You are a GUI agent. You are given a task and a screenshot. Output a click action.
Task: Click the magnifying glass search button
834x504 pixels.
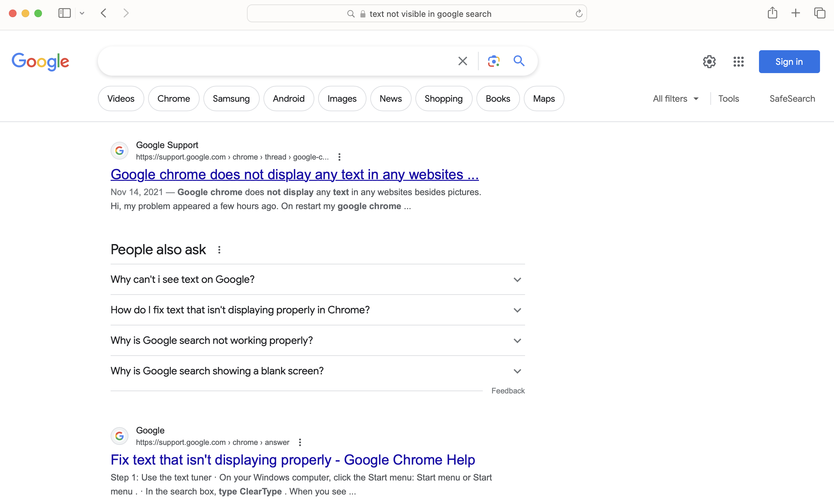click(x=519, y=61)
